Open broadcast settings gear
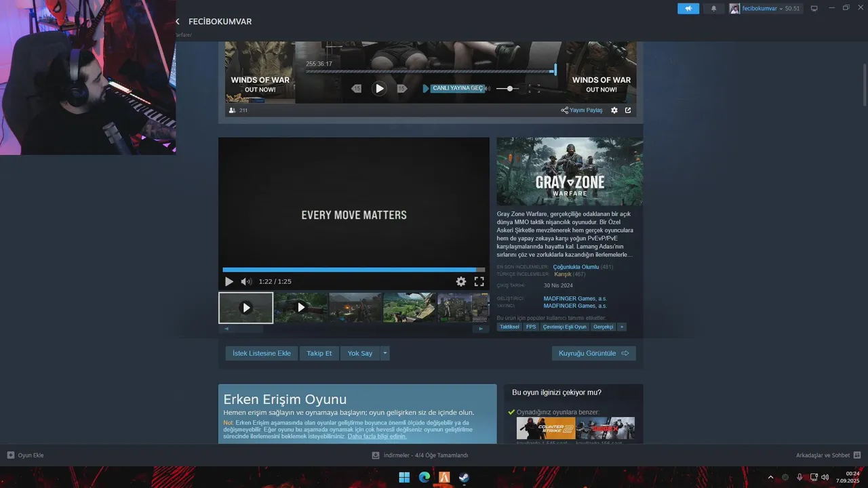This screenshot has width=868, height=488. pyautogui.click(x=614, y=110)
